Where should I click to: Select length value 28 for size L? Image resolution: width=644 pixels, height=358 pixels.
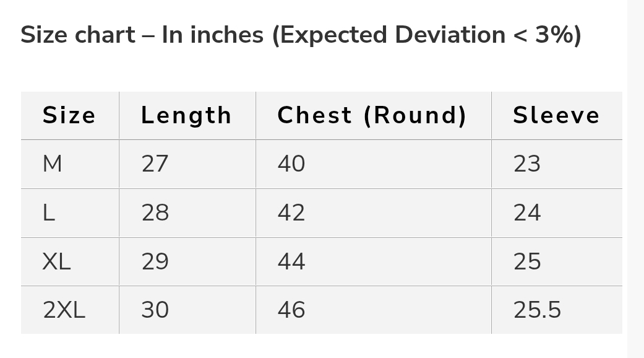(x=155, y=213)
